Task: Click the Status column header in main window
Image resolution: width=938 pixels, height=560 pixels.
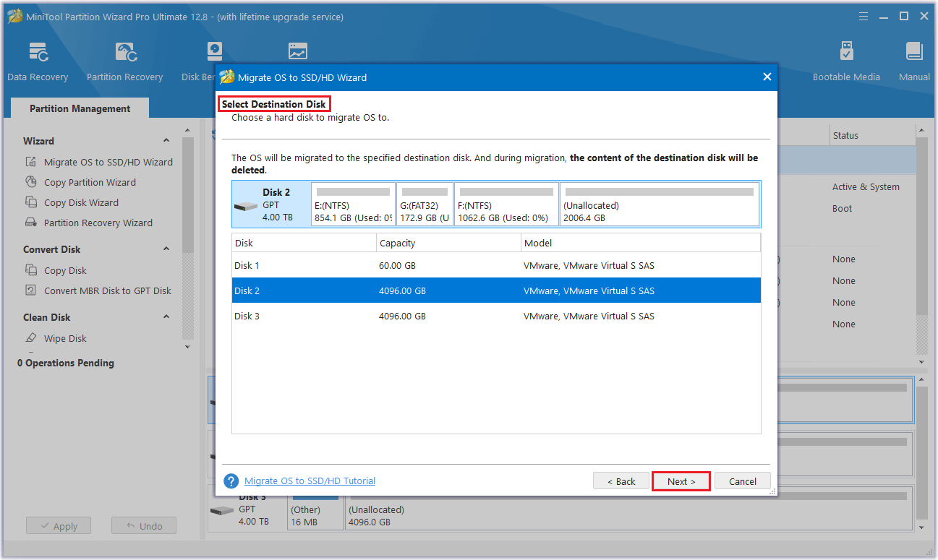Action: (x=872, y=135)
